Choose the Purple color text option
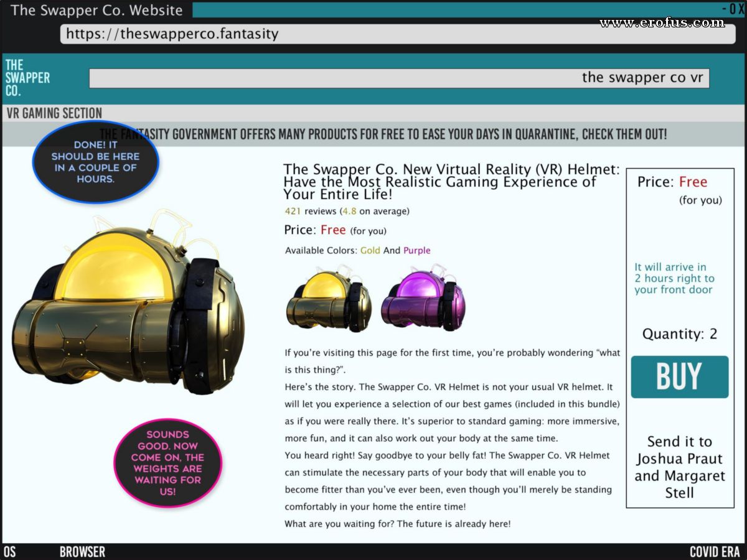Screen dimensions: 747x560 tap(416, 251)
